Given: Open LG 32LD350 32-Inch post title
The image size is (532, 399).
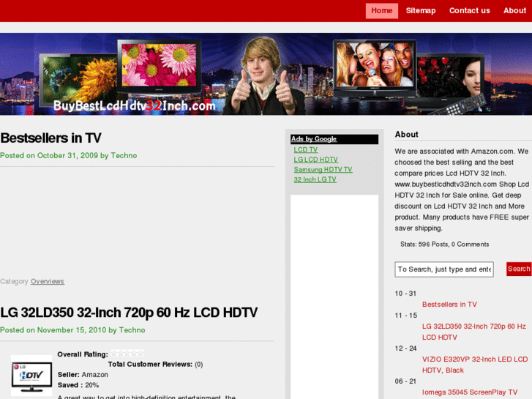Looking at the screenshot, I should pos(129,313).
